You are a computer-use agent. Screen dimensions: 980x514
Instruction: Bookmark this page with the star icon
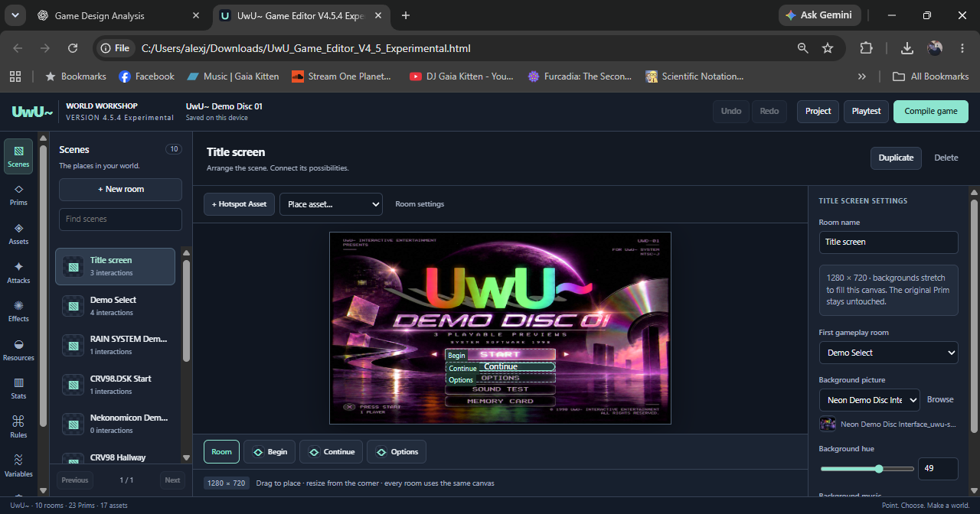(828, 48)
